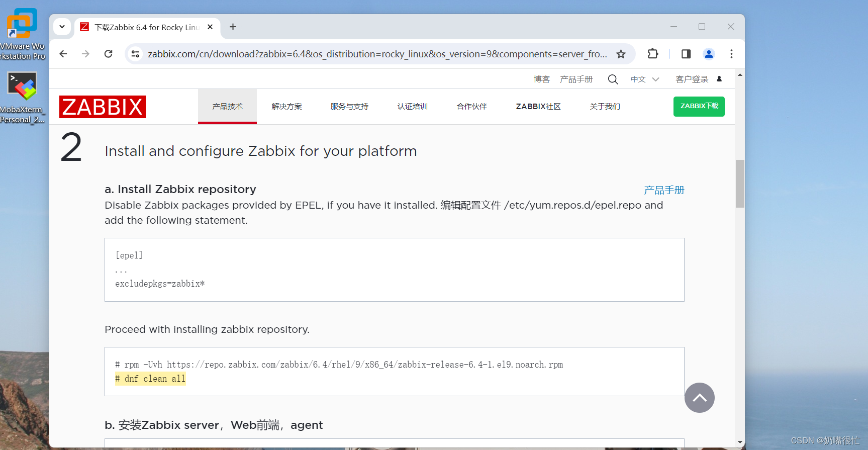The height and width of the screenshot is (450, 868).
Task: Click the scroll-to-top round arrow button
Action: [699, 398]
